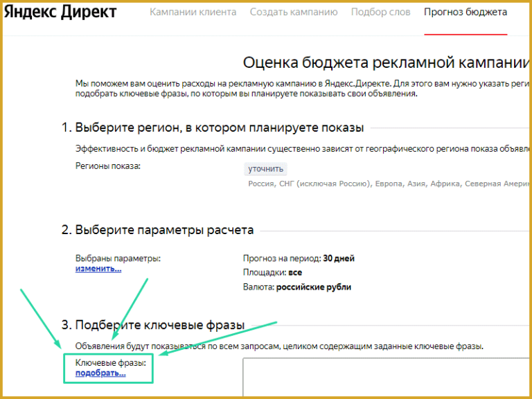Click the heading Оценка бюджета рекламной кампании
This screenshot has width=532, height=399.
(x=386, y=63)
